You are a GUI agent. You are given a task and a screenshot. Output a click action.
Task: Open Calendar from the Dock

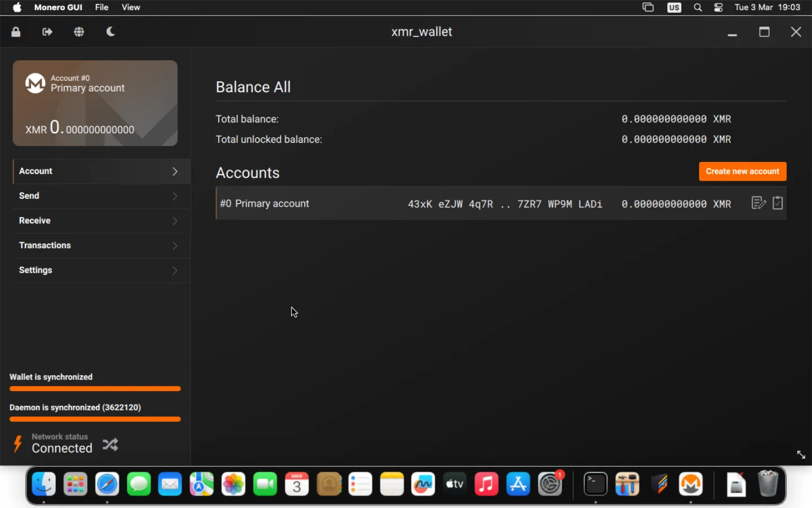pos(297,484)
